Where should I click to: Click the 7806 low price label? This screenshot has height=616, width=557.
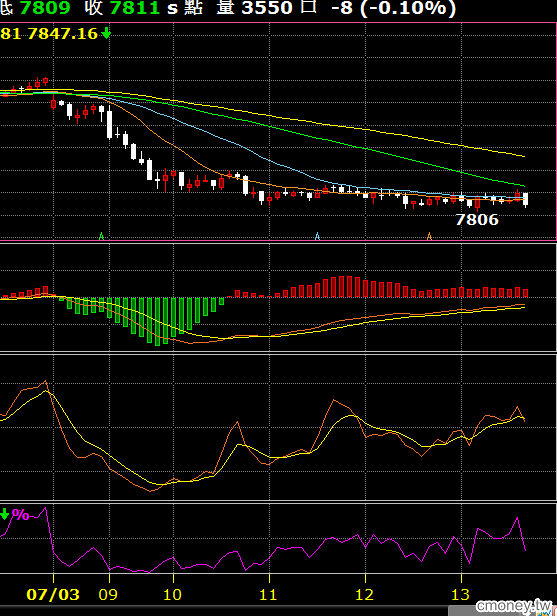click(x=477, y=220)
